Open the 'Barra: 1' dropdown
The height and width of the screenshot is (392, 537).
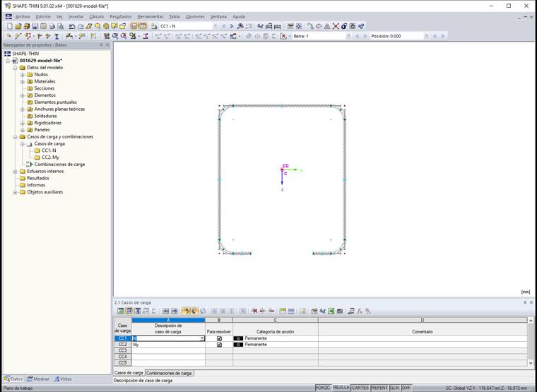[349, 36]
